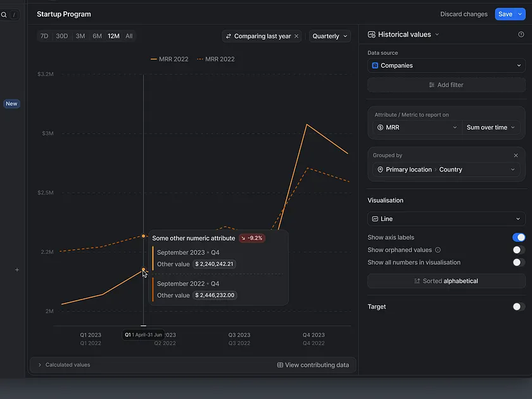Open the Quarterly interval dropdown
Image resolution: width=532 pixels, height=399 pixels.
tap(330, 37)
